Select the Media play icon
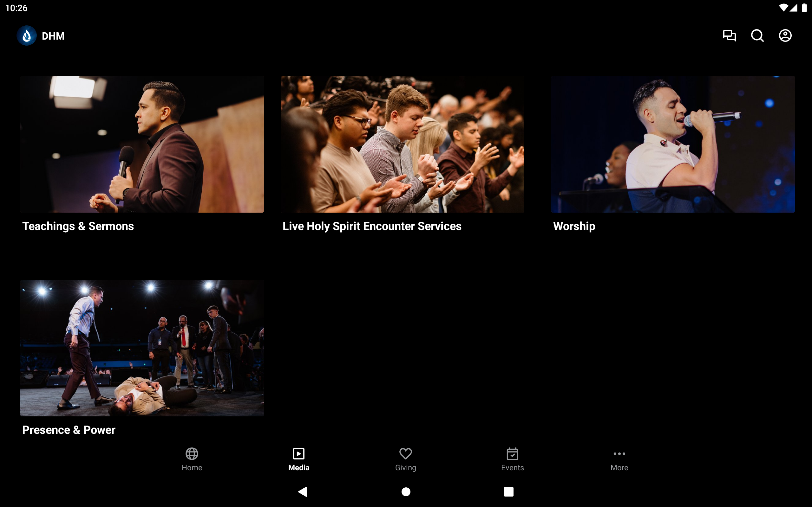Viewport: 812px width, 507px height. pos(298,453)
